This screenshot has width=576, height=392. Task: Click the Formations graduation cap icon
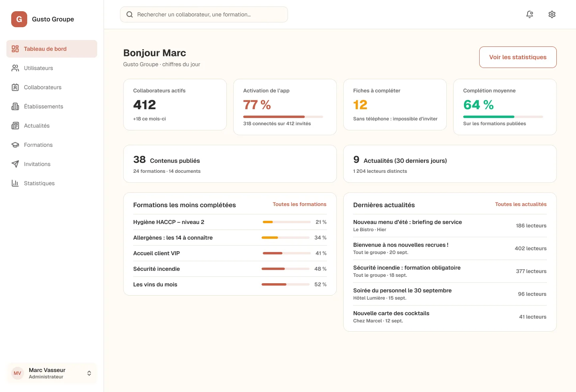click(x=15, y=145)
